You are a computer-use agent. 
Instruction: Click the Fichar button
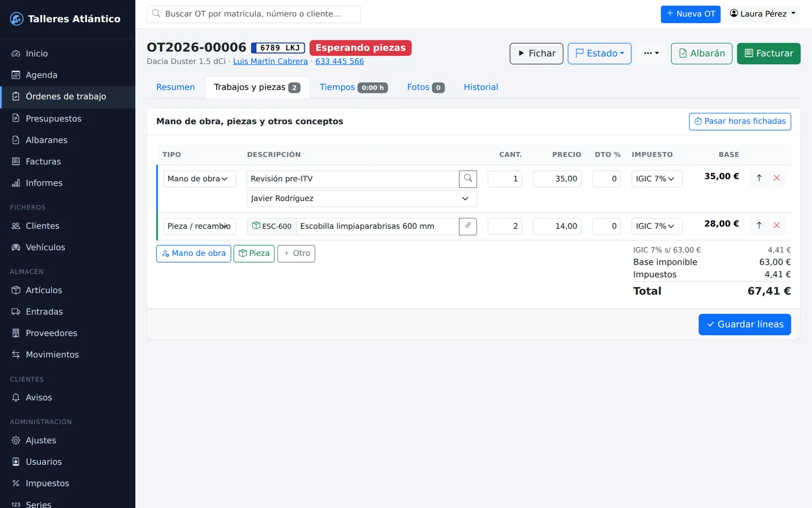pyautogui.click(x=536, y=53)
